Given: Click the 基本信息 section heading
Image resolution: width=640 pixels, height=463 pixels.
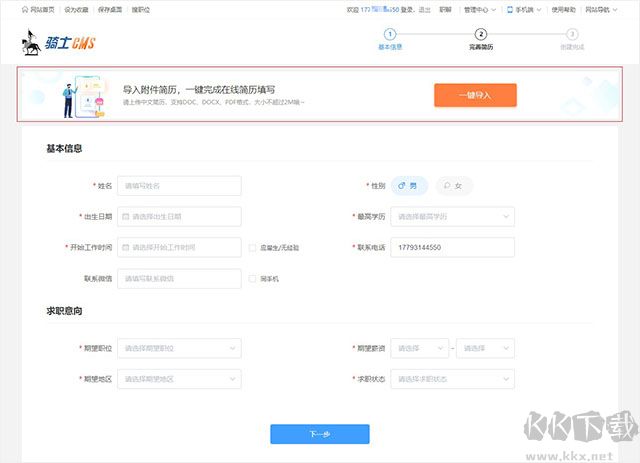Looking at the screenshot, I should tap(64, 148).
